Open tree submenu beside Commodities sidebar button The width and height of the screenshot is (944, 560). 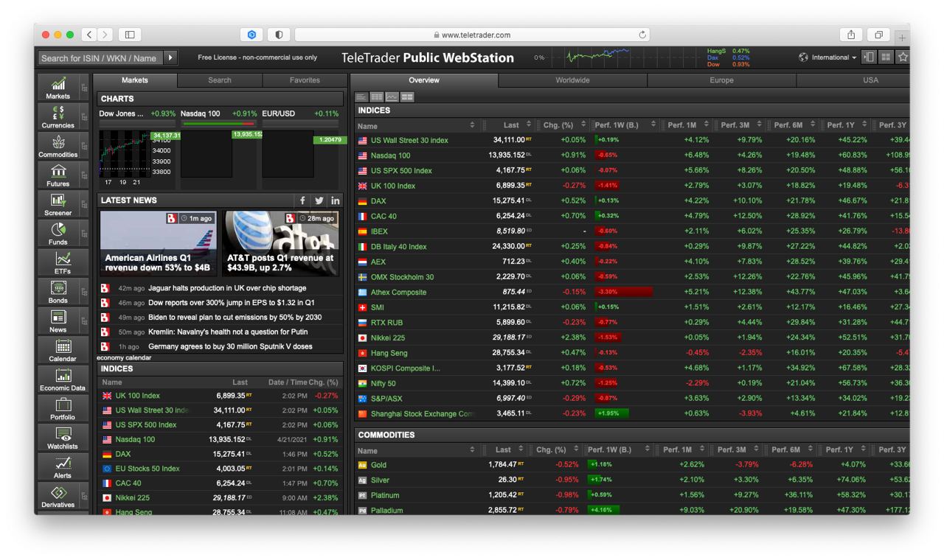tap(84, 146)
